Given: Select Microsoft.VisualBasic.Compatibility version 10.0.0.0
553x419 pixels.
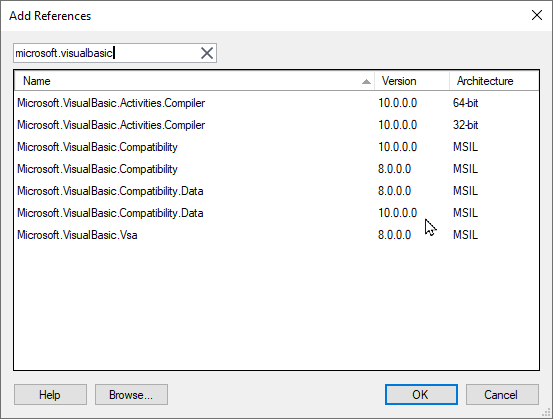Looking at the screenshot, I should [276, 147].
